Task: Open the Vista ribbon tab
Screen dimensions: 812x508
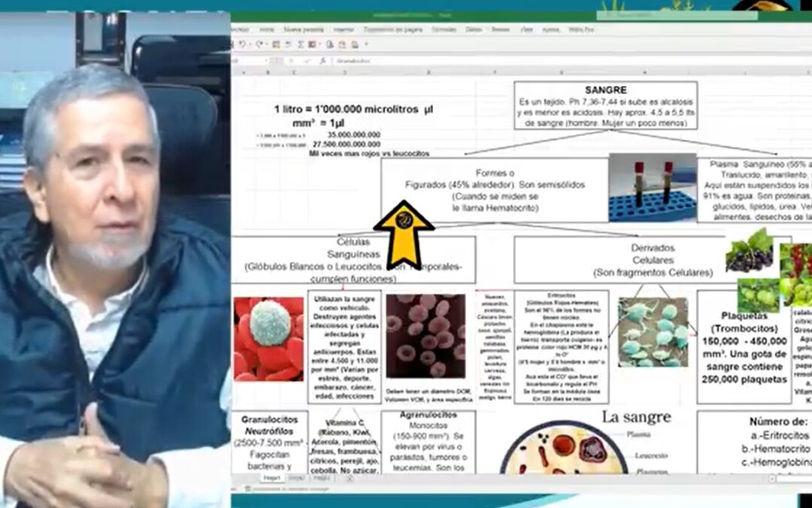Action: [526, 30]
